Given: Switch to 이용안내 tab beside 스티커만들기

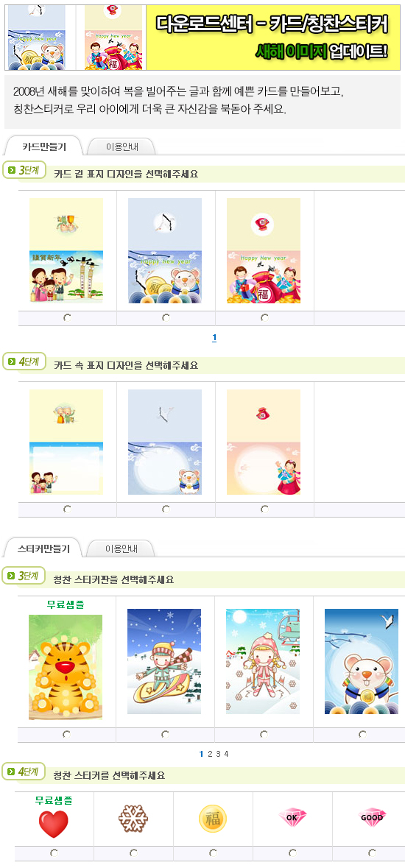Looking at the screenshot, I should 122,549.
